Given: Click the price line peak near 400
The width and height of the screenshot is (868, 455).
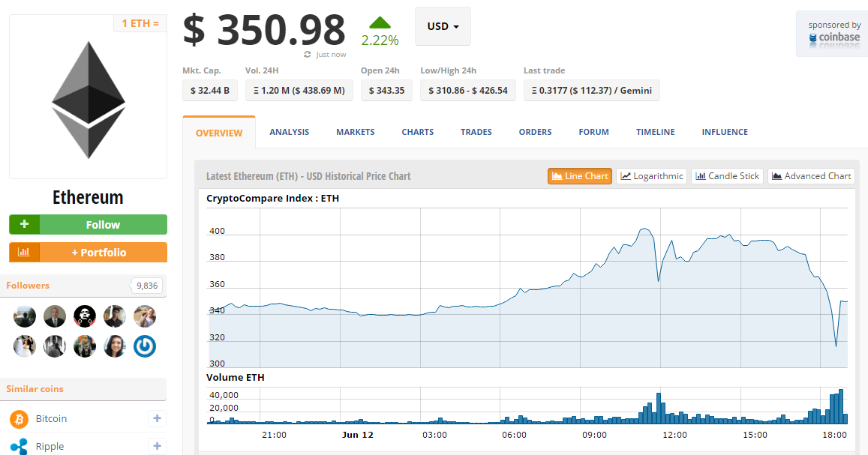Looking at the screenshot, I should 644,229.
